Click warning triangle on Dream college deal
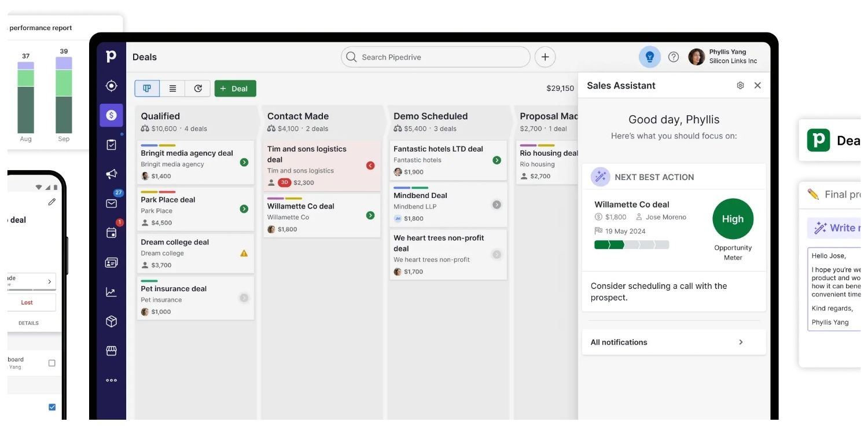The image size is (868, 429). pyautogui.click(x=244, y=253)
